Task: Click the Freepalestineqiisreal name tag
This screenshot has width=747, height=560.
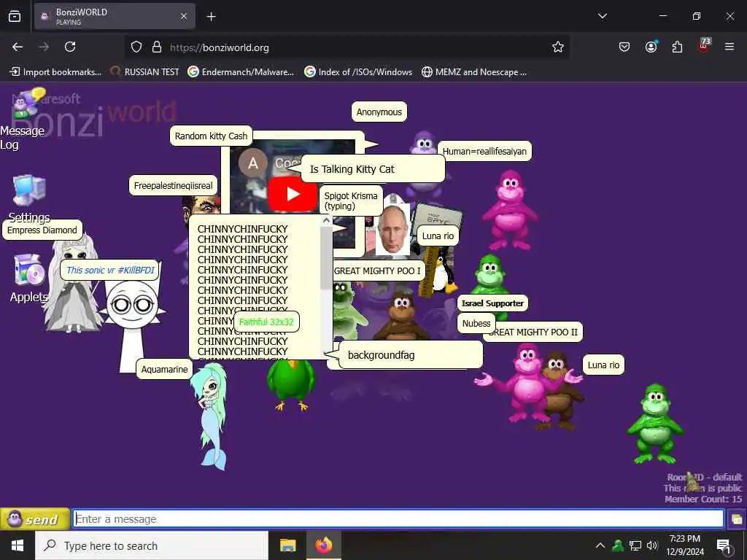Action: tap(174, 185)
